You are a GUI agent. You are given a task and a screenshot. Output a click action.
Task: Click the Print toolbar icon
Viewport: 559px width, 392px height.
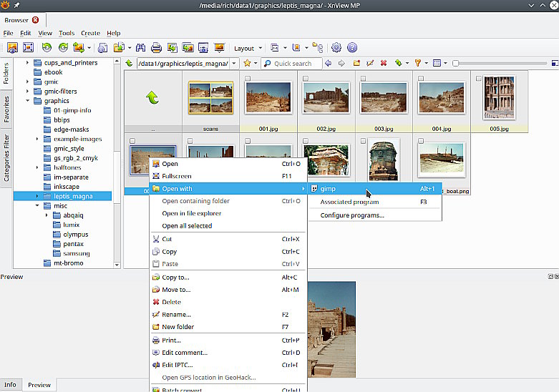[156, 48]
